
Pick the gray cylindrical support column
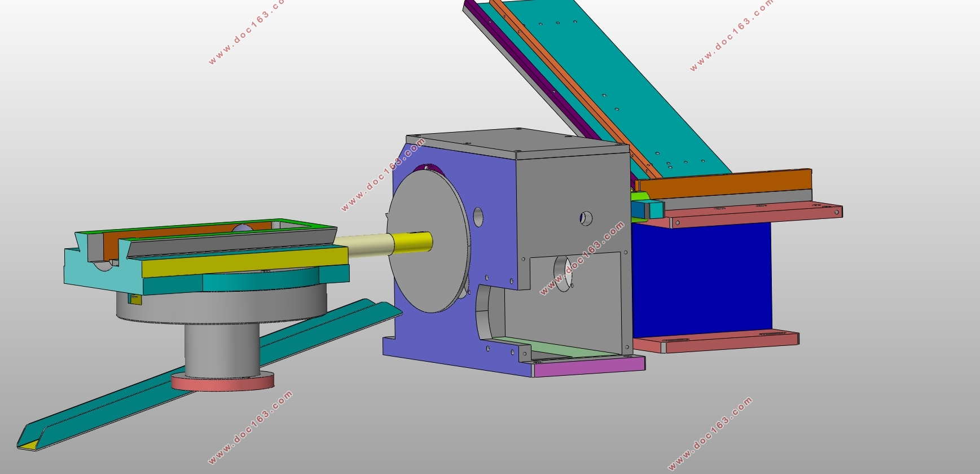[x=222, y=349]
